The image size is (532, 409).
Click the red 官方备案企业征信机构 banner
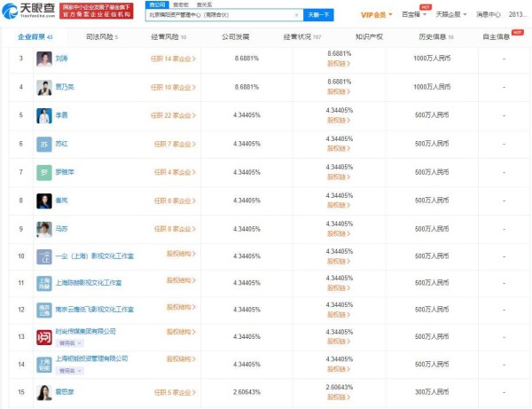pos(97,11)
